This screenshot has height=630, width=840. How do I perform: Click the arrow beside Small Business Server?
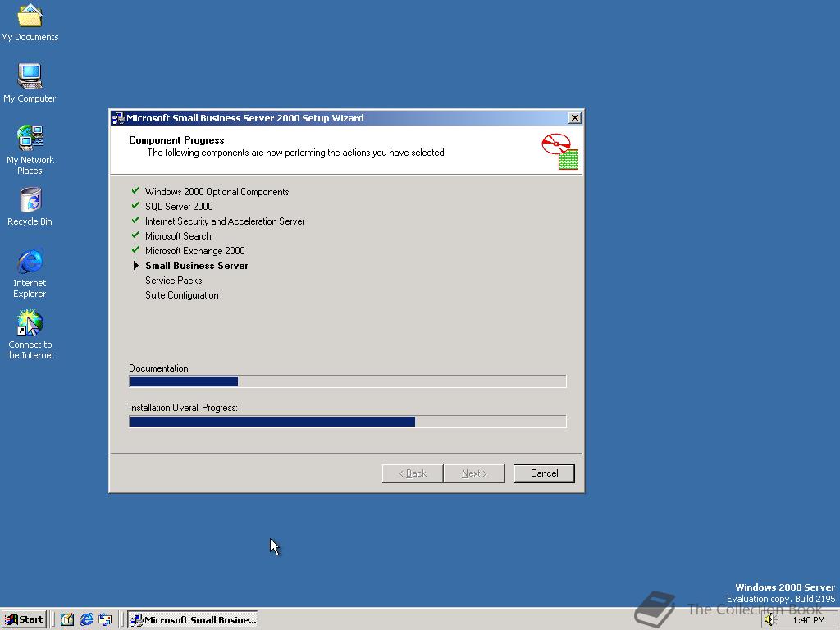(136, 265)
